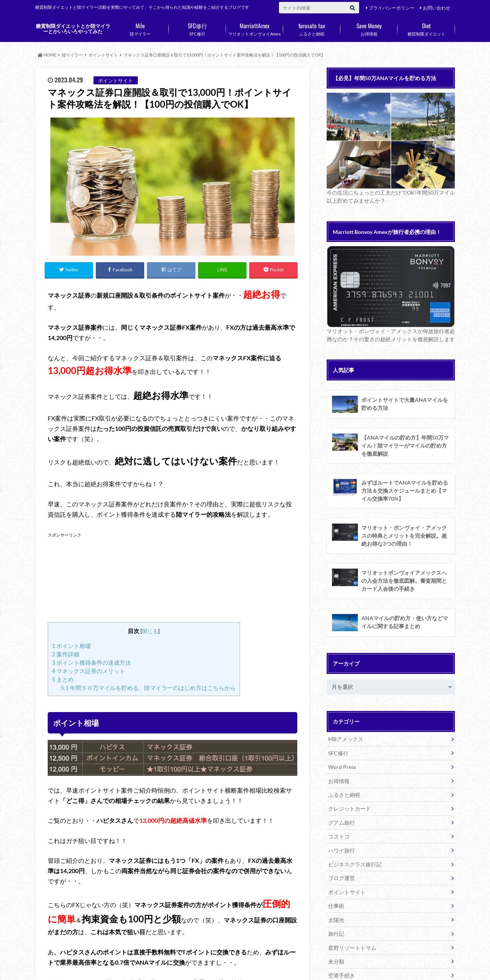This screenshot has width=490, height=980.
Task: Jump to 4 マネックス証券のメリット
Action: point(88,671)
